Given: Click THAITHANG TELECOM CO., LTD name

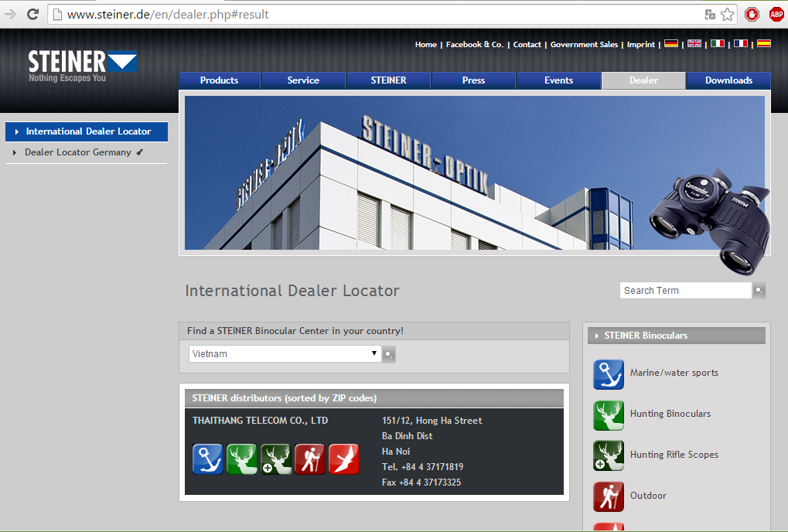Looking at the screenshot, I should 260,421.
